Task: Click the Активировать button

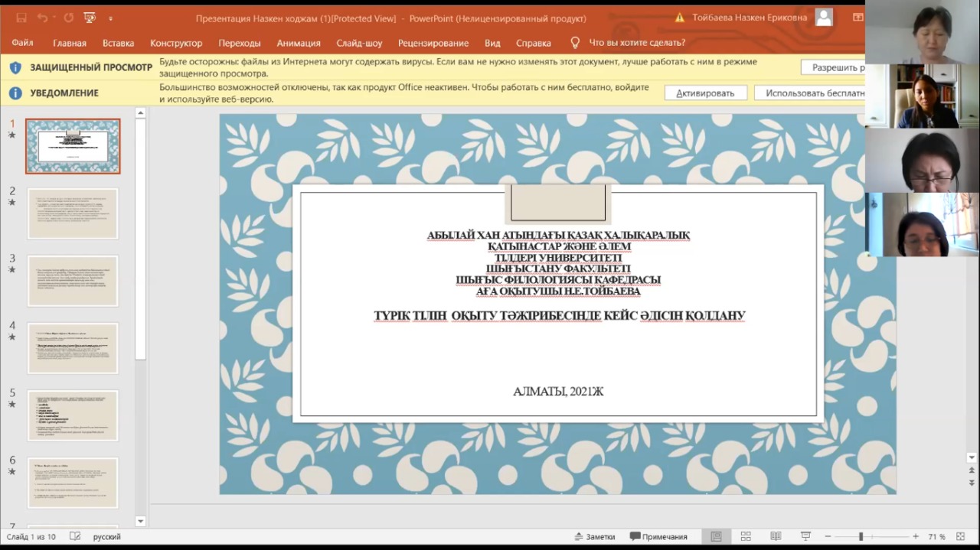Action: (x=704, y=93)
